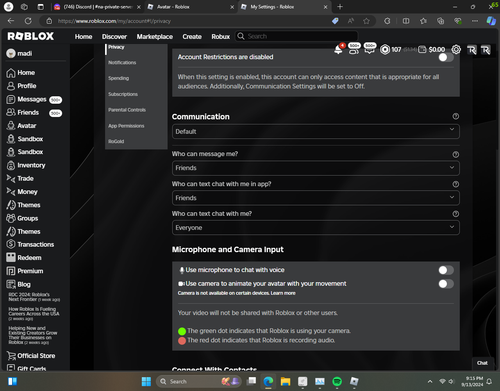500x391 pixels.
Task: Show hidden system tray icons chevron
Action: (x=430, y=381)
